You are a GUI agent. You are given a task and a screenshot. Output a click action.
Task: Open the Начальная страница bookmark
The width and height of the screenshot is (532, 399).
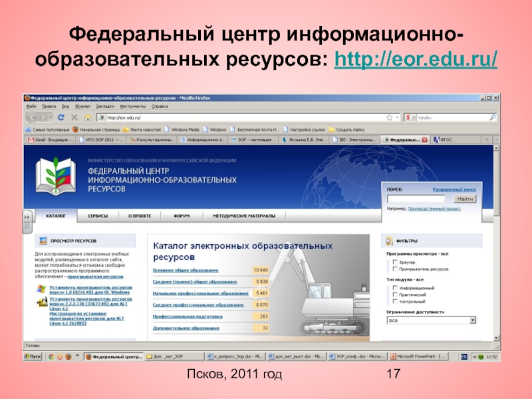pyautogui.click(x=96, y=130)
